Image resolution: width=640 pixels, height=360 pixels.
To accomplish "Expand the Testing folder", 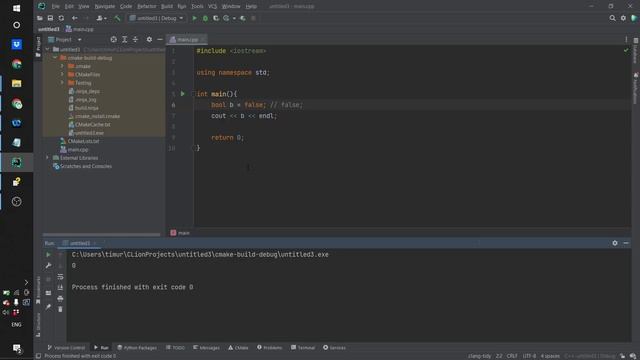I will tap(62, 83).
